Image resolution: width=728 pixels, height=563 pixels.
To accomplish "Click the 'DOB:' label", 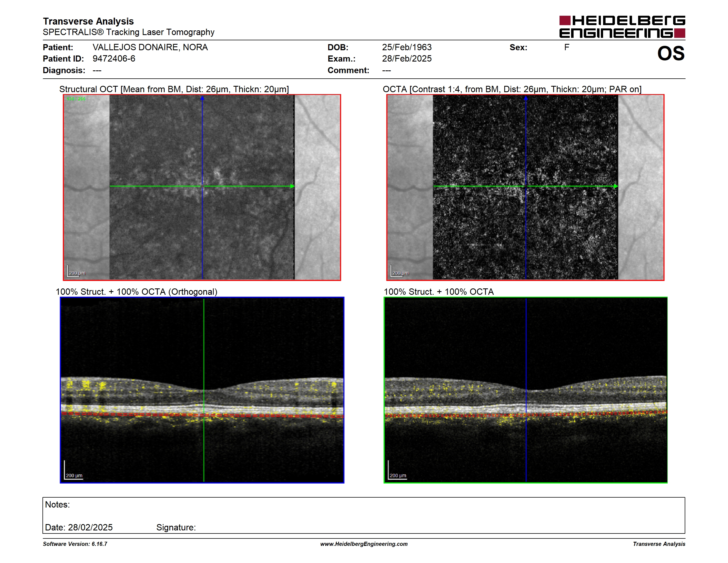I will tap(338, 47).
